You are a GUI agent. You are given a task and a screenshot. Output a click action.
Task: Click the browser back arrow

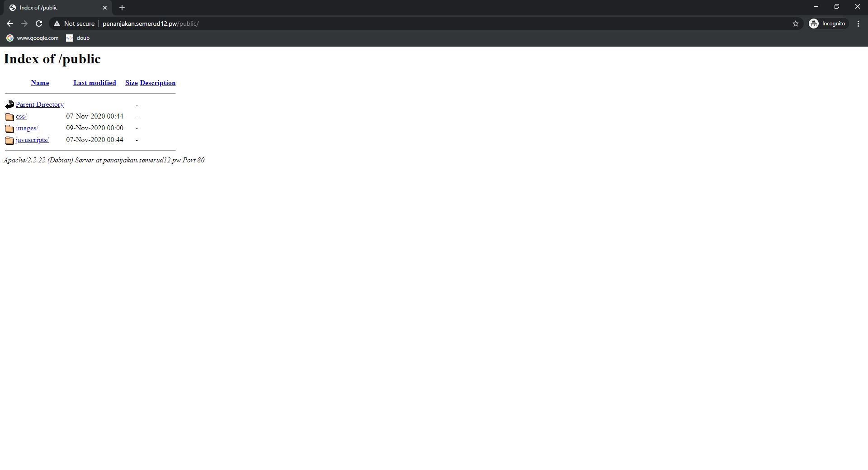(x=10, y=24)
